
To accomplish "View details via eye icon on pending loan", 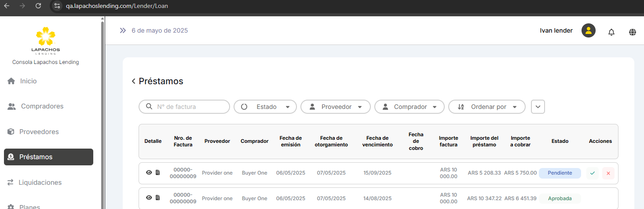I will pos(149,173).
